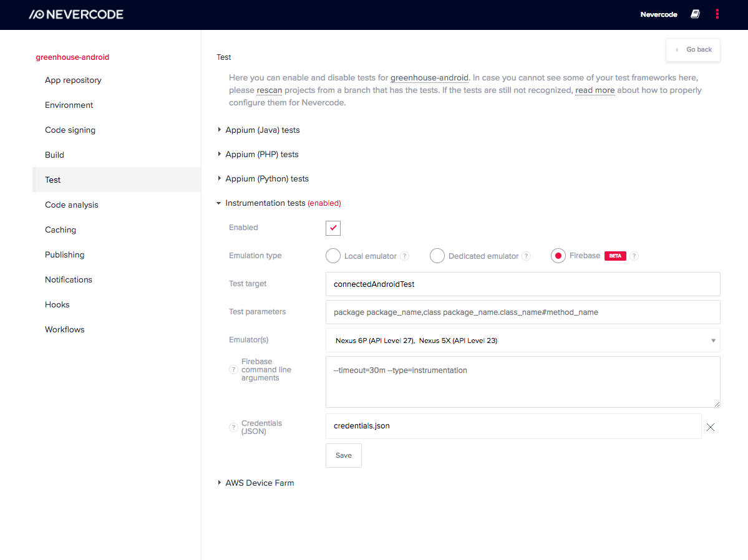This screenshot has height=560, width=748.
Task: Click help icon beside Firebase command line arguments
Action: click(x=233, y=370)
